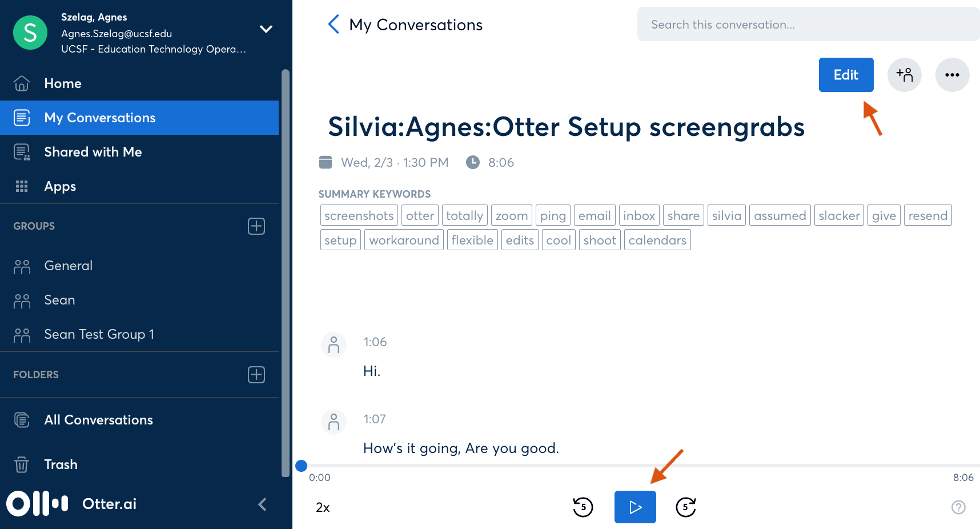Screen dimensions: 980x529
Task: Open the share conversation add-person icon
Action: (x=904, y=74)
